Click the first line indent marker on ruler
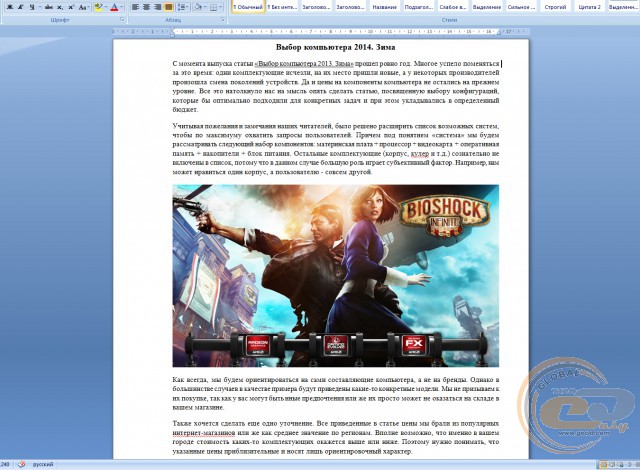Image resolution: width=640 pixels, height=470 pixels. 173,30
